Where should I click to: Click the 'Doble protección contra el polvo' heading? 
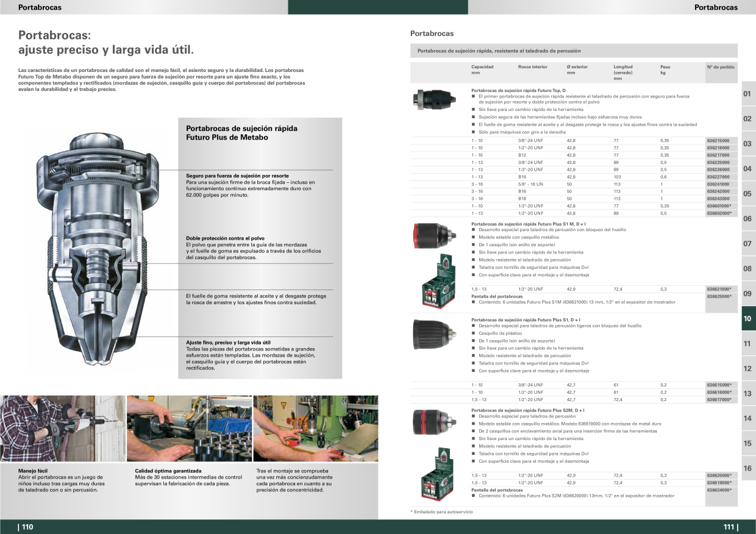(x=225, y=238)
